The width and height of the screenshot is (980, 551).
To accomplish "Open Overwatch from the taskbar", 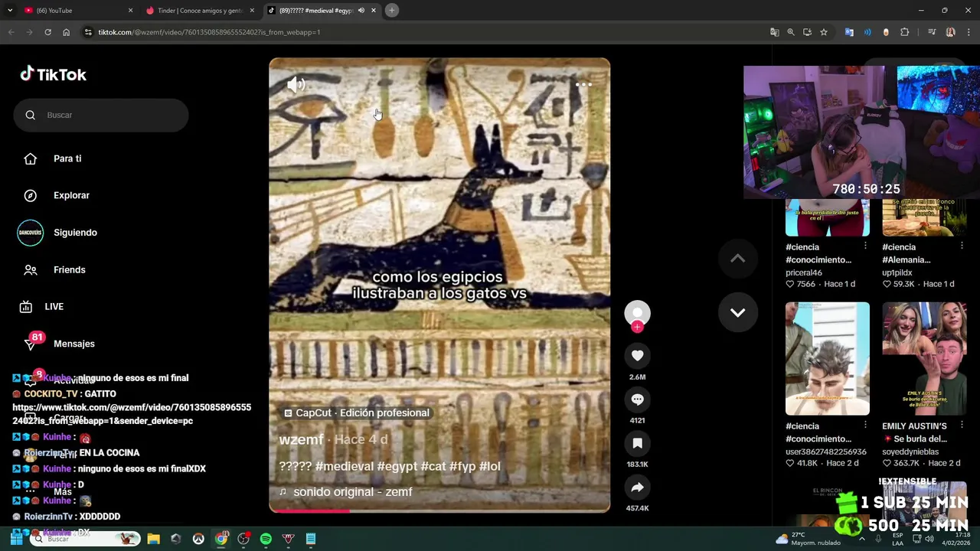I will (x=198, y=539).
